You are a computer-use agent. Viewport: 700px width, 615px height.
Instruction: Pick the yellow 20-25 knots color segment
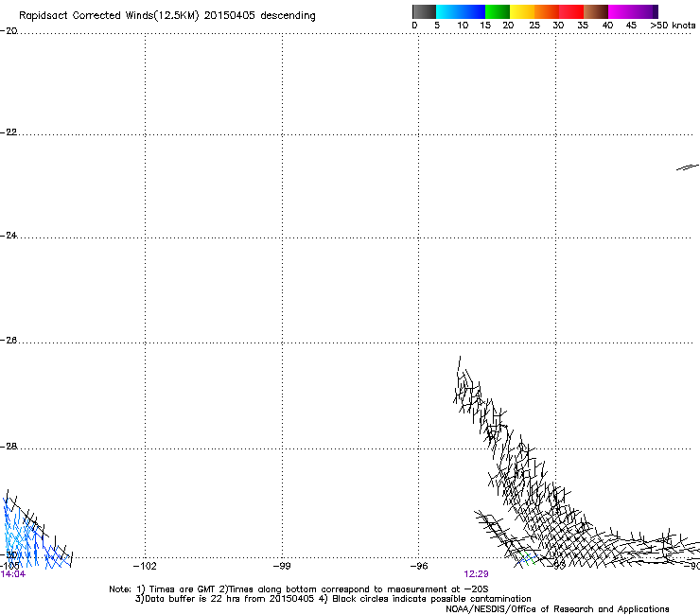[522, 11]
